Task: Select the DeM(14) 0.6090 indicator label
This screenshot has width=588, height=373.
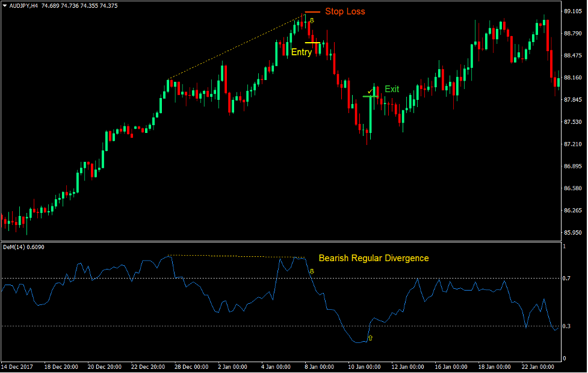Action: [x=23, y=247]
